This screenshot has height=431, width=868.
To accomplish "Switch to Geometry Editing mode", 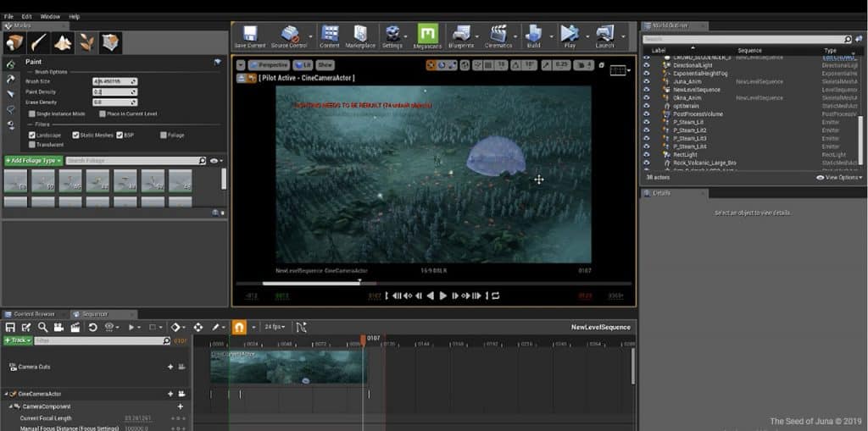I will 110,43.
